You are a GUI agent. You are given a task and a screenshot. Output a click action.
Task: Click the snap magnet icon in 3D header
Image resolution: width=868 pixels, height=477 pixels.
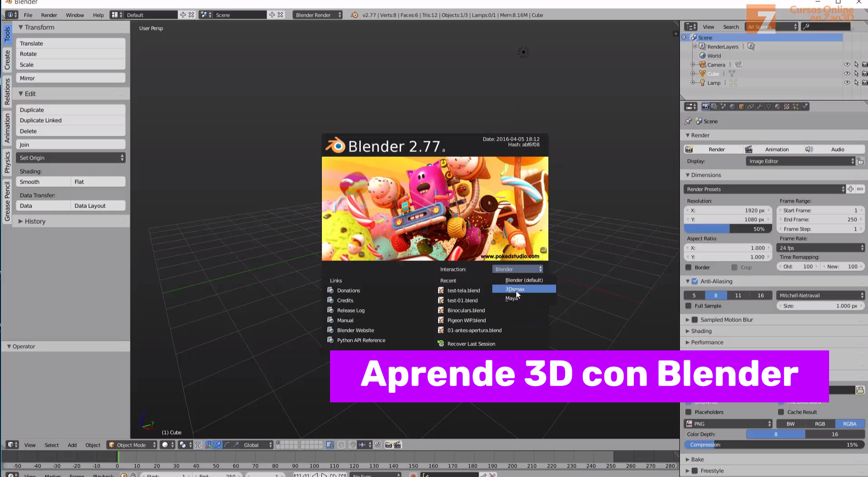pyautogui.click(x=353, y=444)
